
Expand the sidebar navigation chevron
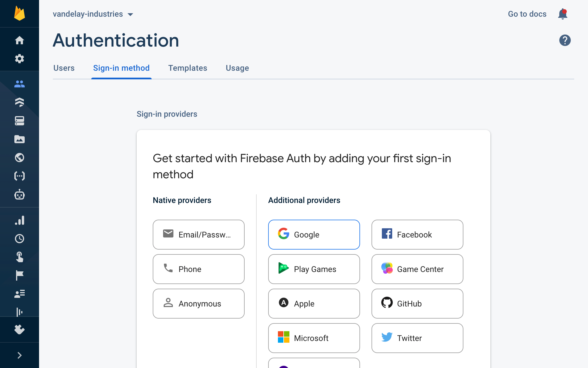(x=20, y=355)
